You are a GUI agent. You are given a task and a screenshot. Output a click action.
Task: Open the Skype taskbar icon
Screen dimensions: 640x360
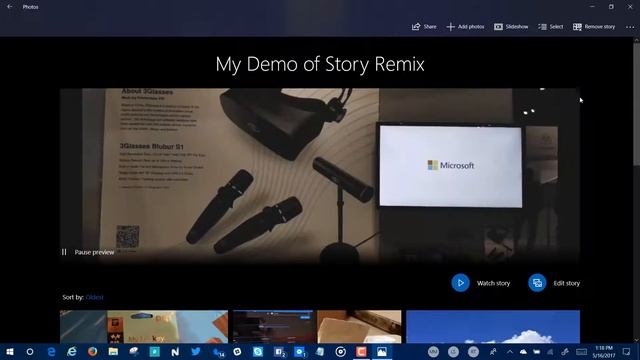[x=258, y=351]
